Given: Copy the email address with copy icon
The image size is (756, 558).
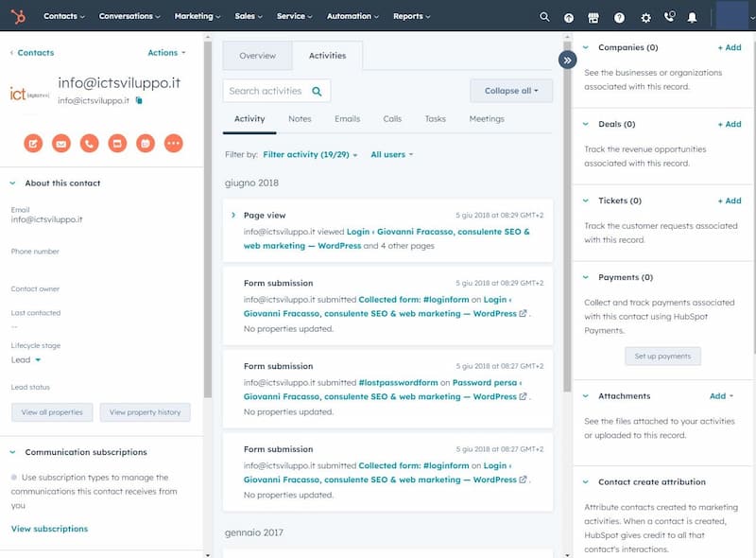Looking at the screenshot, I should tap(139, 100).
